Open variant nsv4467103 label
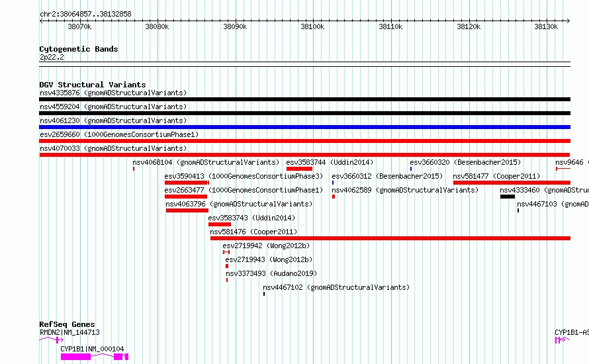Viewport: 589px width, 364px height. (553, 204)
